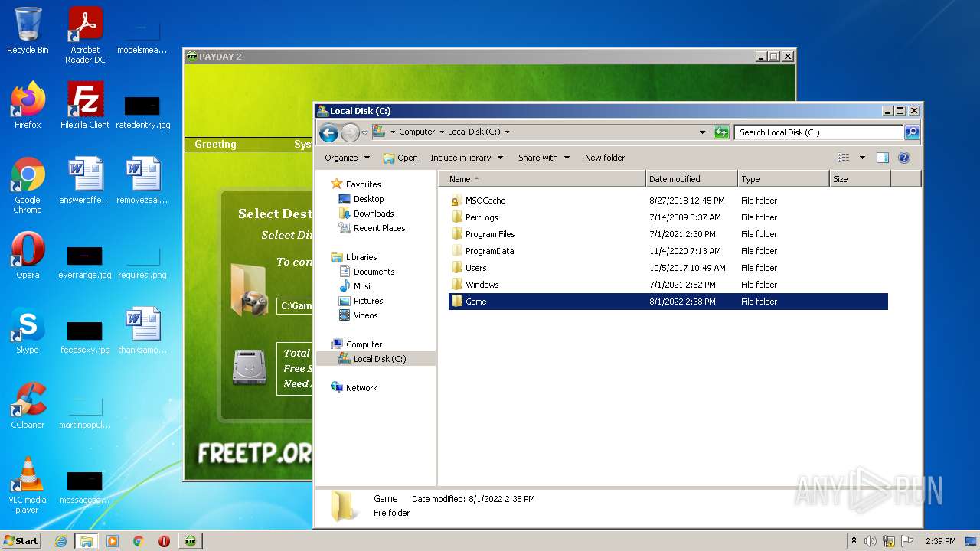Select Desktop under Favorites
Viewport: 980px width, 551px height.
pos(368,199)
